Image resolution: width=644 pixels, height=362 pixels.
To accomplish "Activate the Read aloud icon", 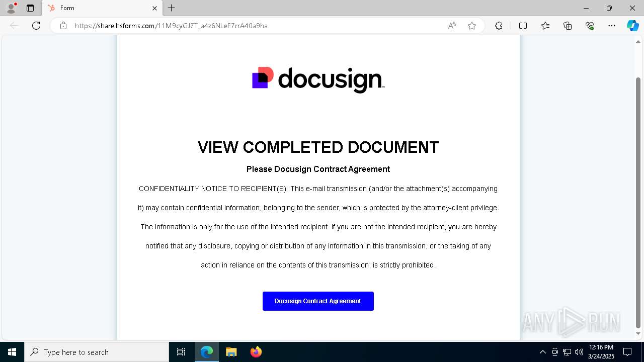I will [x=452, y=26].
